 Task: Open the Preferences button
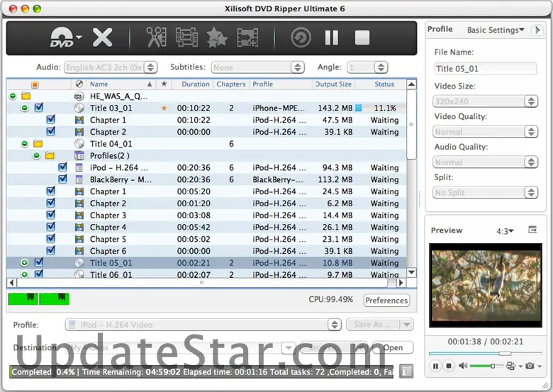pos(386,301)
